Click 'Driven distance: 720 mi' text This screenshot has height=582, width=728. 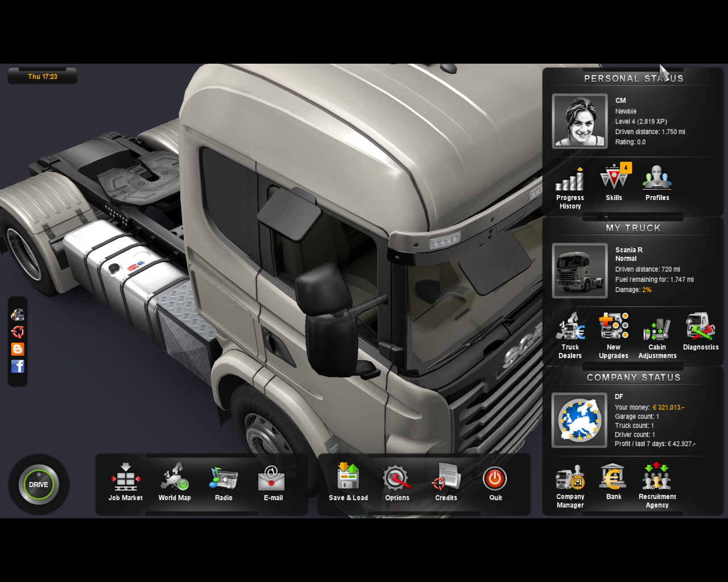click(647, 269)
